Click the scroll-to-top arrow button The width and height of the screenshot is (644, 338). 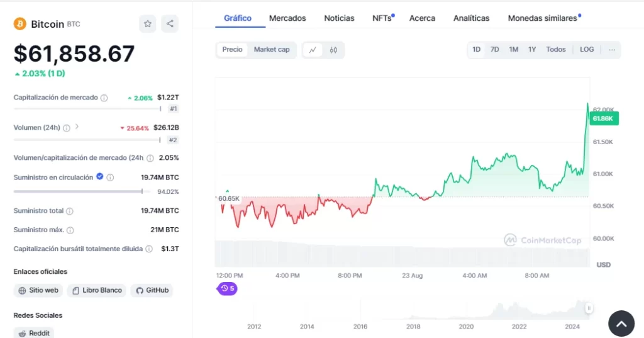(621, 324)
